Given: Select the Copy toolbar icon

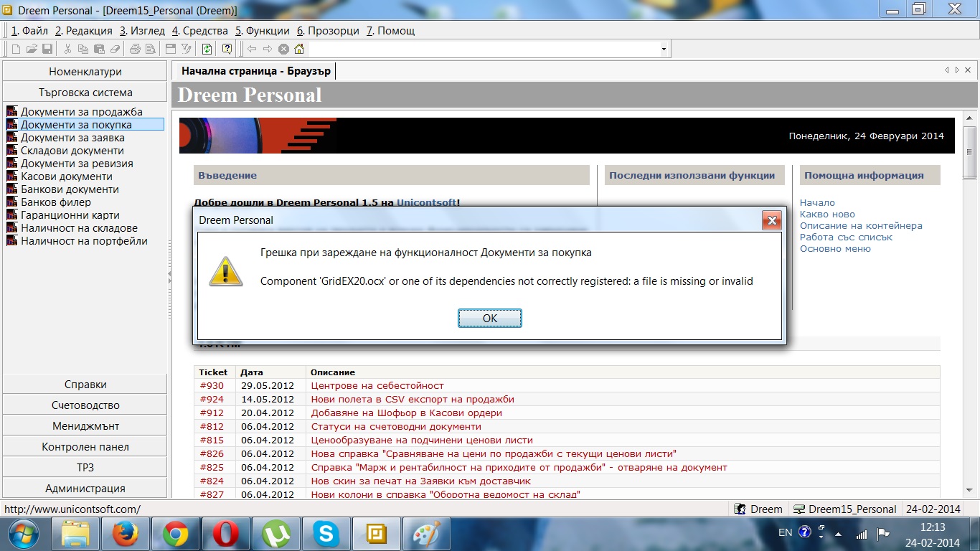Looking at the screenshot, I should point(83,49).
